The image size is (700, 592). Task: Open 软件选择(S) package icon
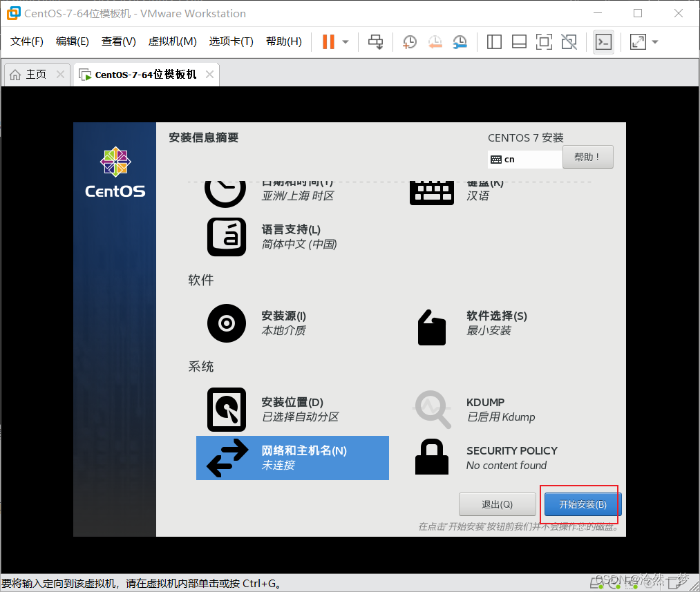432,327
